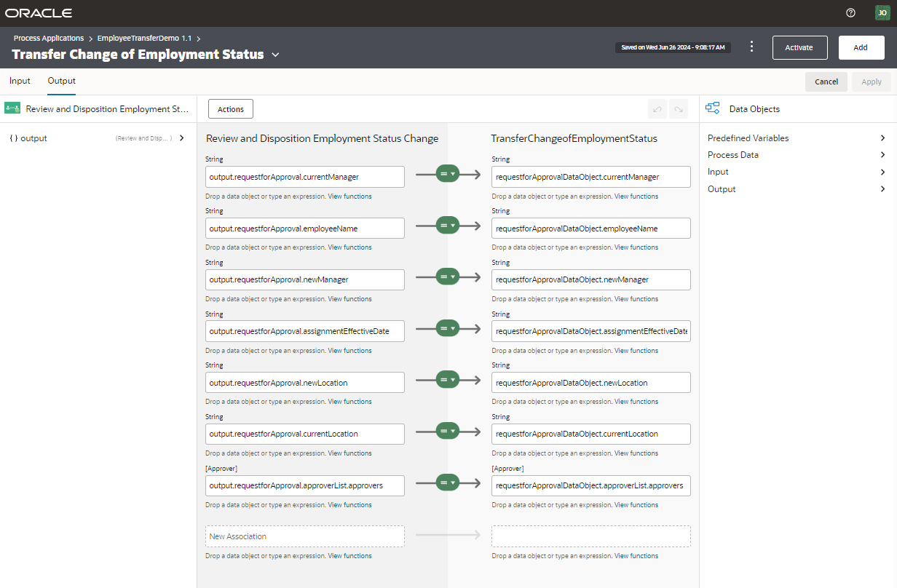Click the Oracle logo
The image size is (897, 588).
coord(39,13)
